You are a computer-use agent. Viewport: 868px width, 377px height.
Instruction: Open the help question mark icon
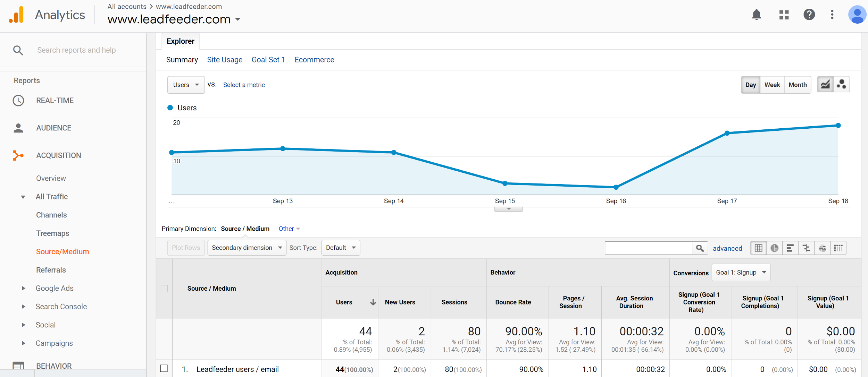(809, 15)
